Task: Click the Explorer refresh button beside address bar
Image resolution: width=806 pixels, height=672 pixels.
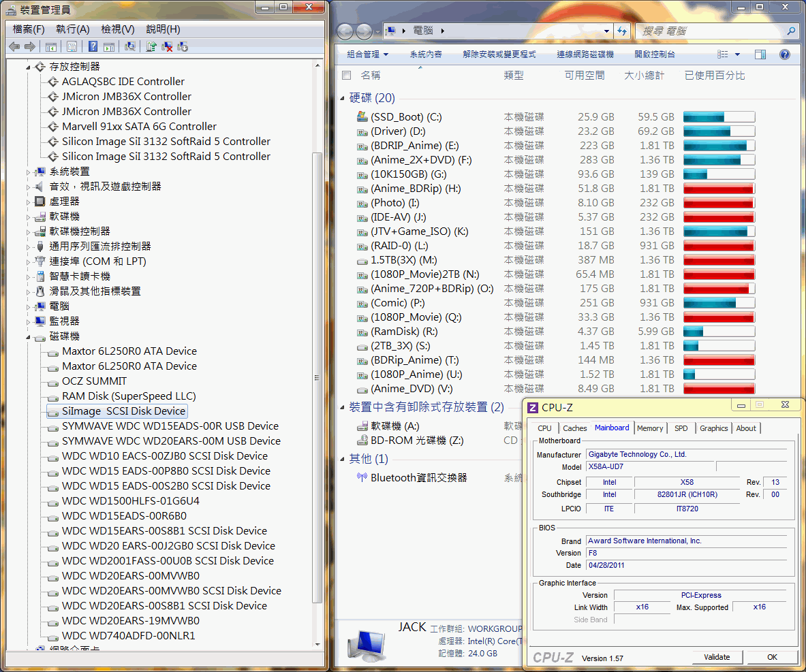Action: click(622, 31)
